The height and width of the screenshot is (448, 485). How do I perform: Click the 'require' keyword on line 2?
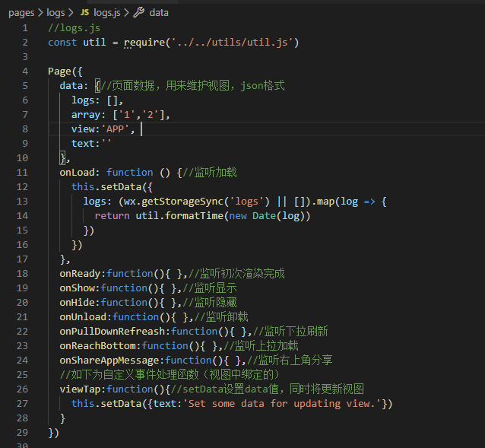pyautogui.click(x=144, y=43)
